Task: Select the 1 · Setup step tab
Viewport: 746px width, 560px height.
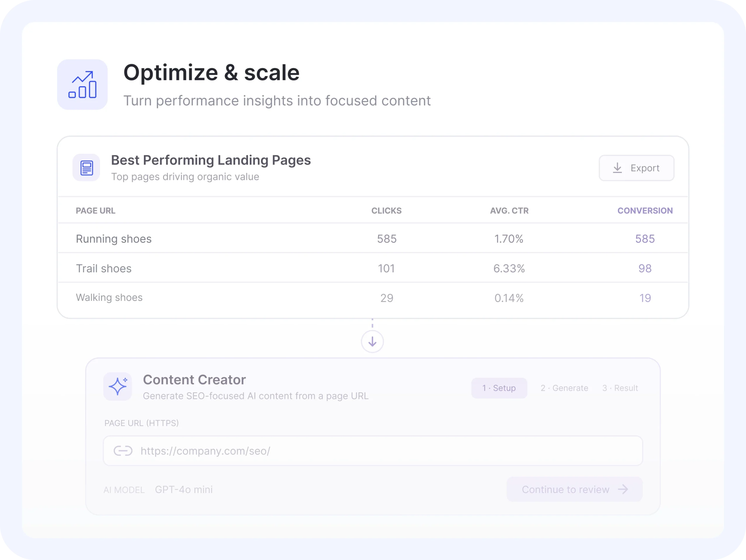Action: click(499, 388)
